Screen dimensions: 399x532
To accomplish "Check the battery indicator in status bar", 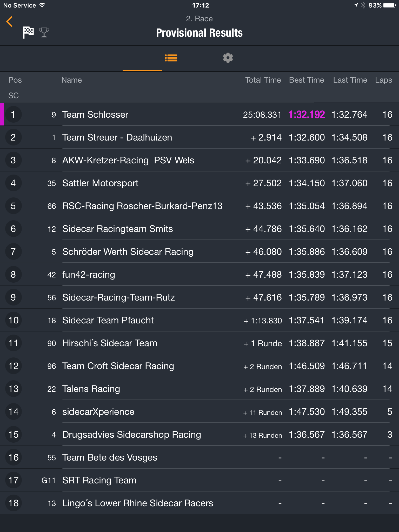I will click(x=390, y=5).
